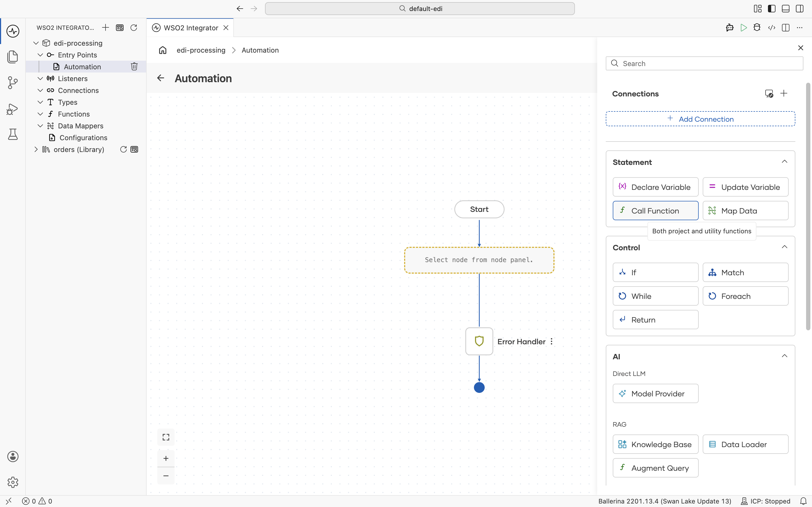812x507 pixels.
Task: Open notifications bell in status bar
Action: 803,501
